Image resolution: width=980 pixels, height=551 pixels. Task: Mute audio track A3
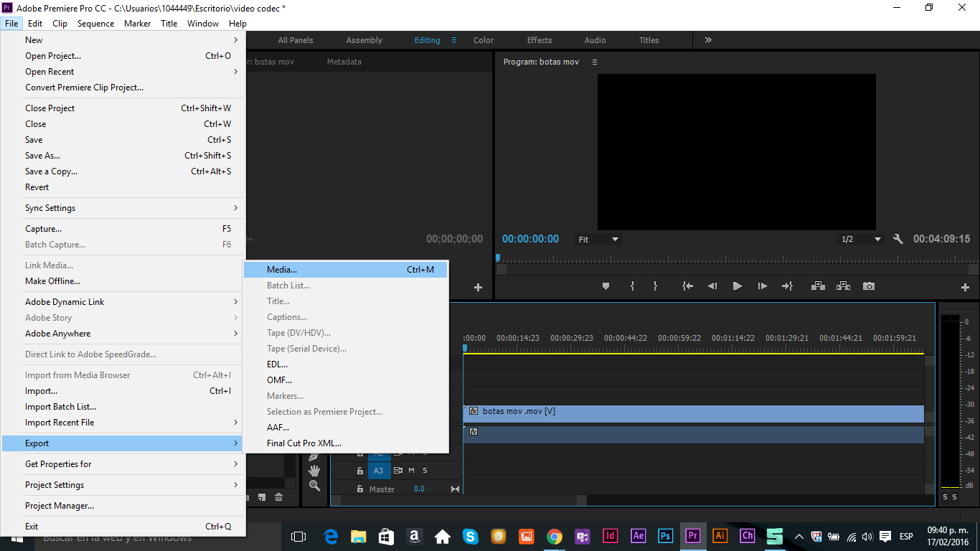[x=412, y=471]
